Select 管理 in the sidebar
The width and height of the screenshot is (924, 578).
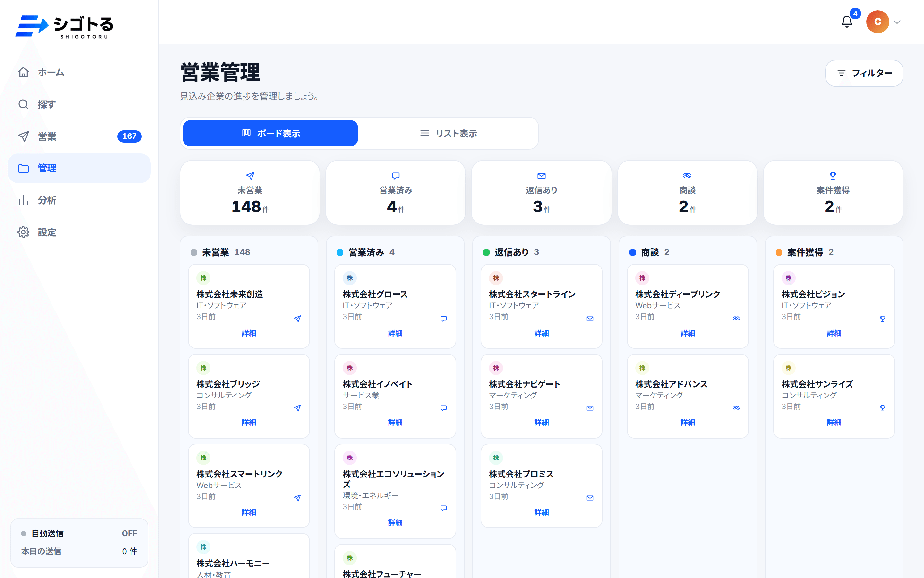(x=79, y=168)
